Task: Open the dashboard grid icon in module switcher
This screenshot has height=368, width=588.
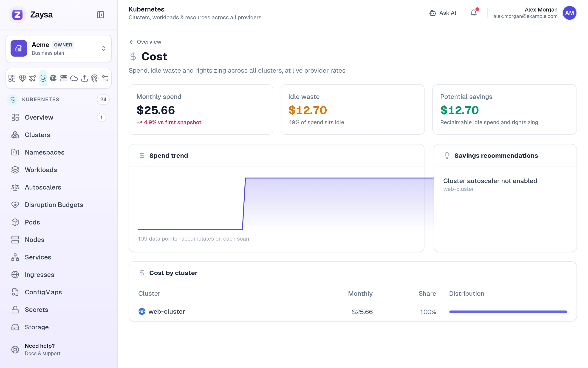Action: [x=12, y=78]
